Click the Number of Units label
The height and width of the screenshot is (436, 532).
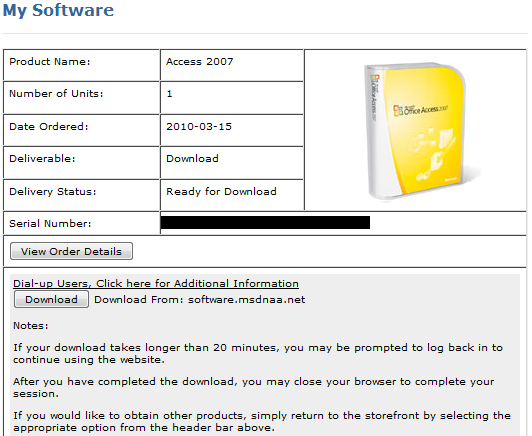[56, 94]
